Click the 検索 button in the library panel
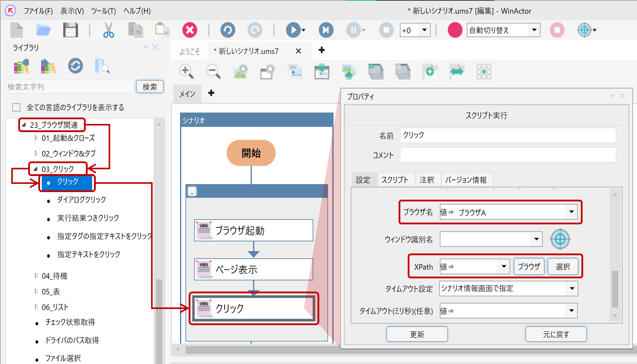Image resolution: width=637 pixels, height=364 pixels. (150, 86)
